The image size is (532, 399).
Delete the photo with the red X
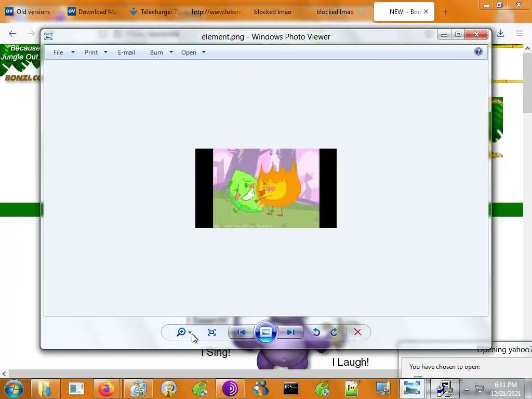pyautogui.click(x=357, y=332)
